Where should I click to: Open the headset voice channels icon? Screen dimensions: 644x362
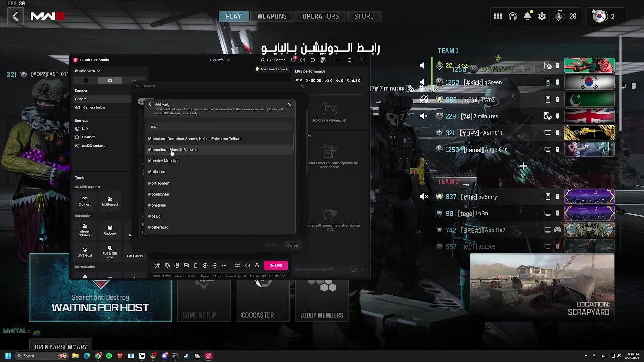tap(513, 16)
